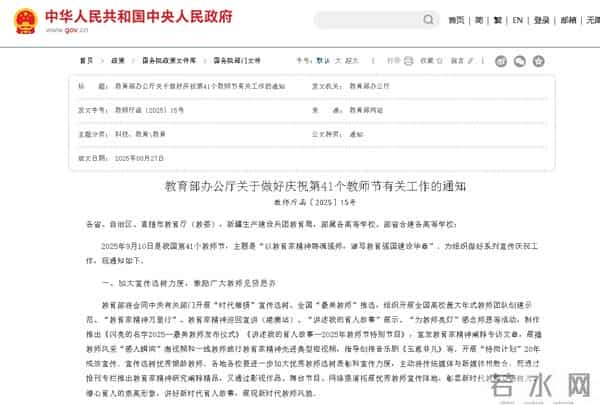
Task: Set font size to 大
Action: (338, 60)
